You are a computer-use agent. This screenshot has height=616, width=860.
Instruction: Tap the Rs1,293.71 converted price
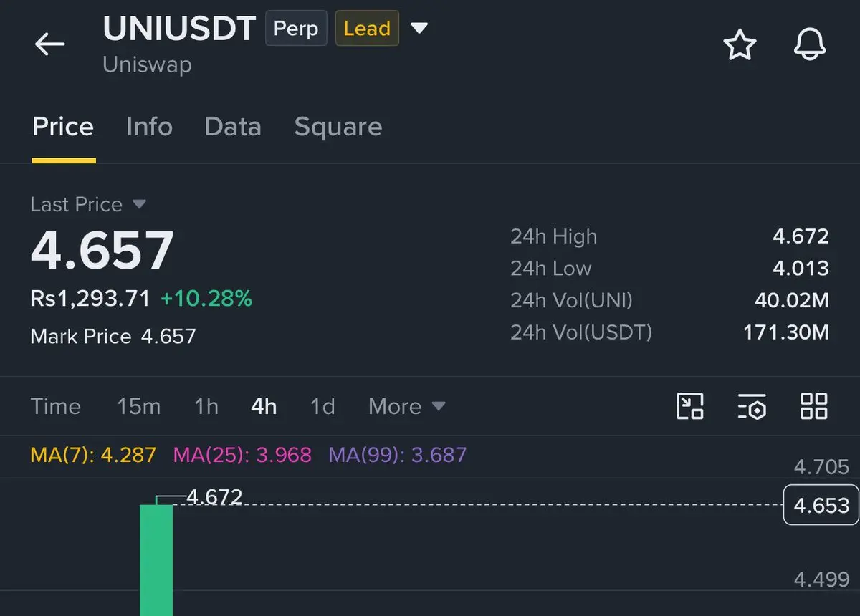(90, 299)
